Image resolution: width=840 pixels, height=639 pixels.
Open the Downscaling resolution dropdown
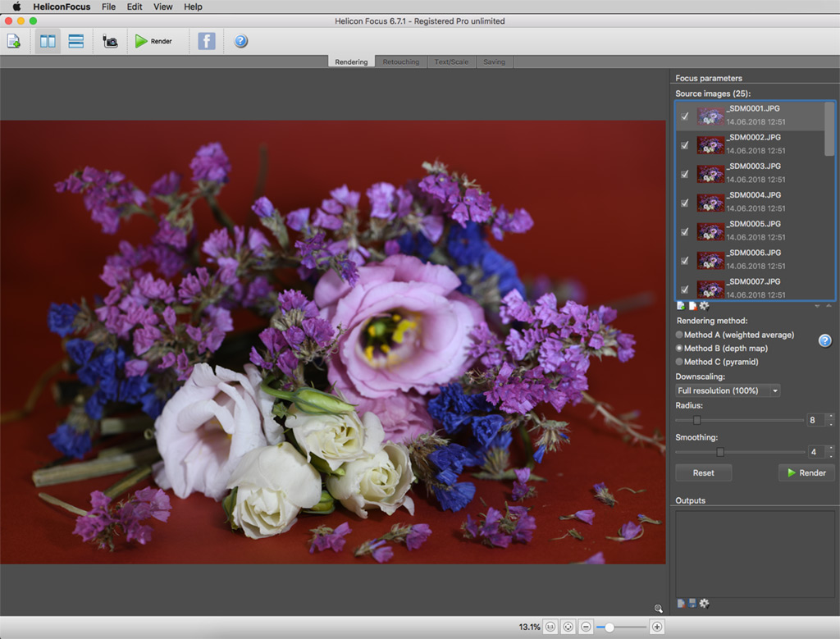point(728,390)
